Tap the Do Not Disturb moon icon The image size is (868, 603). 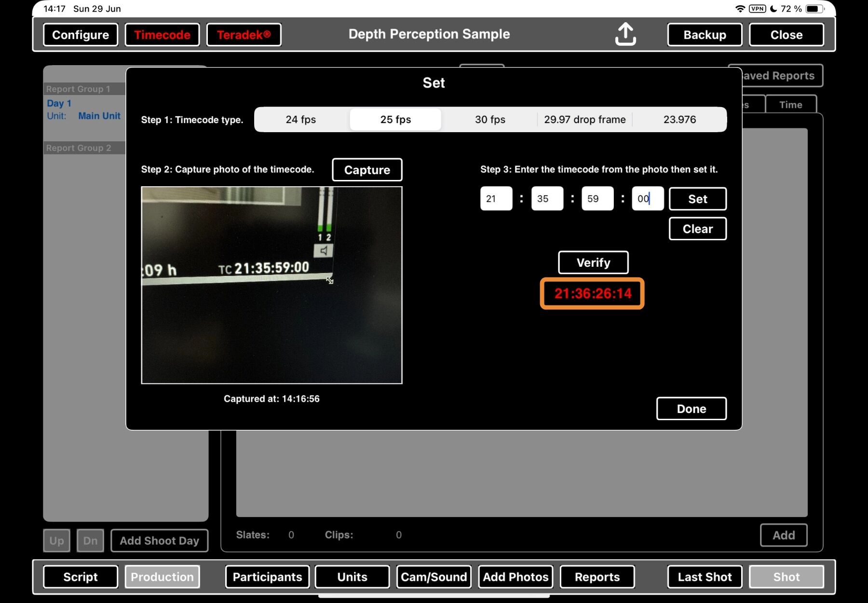pos(773,9)
